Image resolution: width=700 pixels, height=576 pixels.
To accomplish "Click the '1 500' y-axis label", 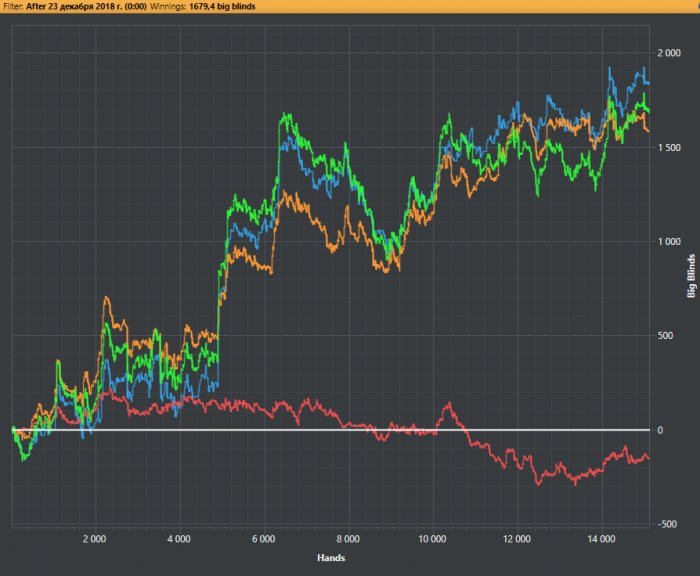I will click(x=669, y=148).
